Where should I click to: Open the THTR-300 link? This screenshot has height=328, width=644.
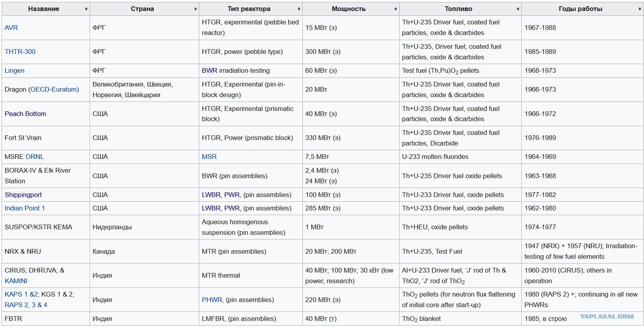(20, 52)
